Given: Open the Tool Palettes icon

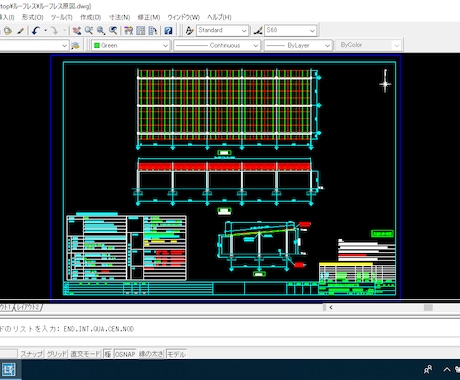Looking at the screenshot, I should 153,31.
